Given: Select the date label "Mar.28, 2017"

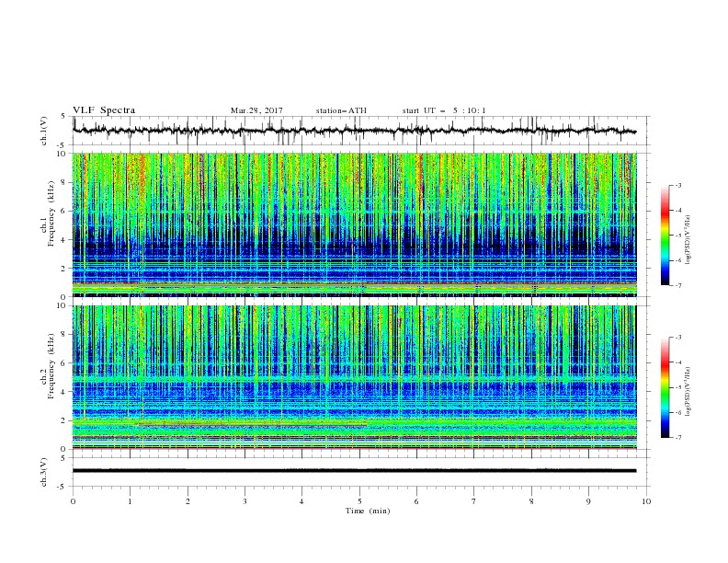Looking at the screenshot, I should coord(256,110).
